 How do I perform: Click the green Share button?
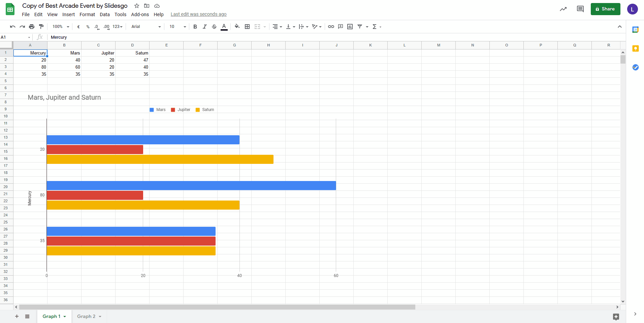tap(605, 9)
